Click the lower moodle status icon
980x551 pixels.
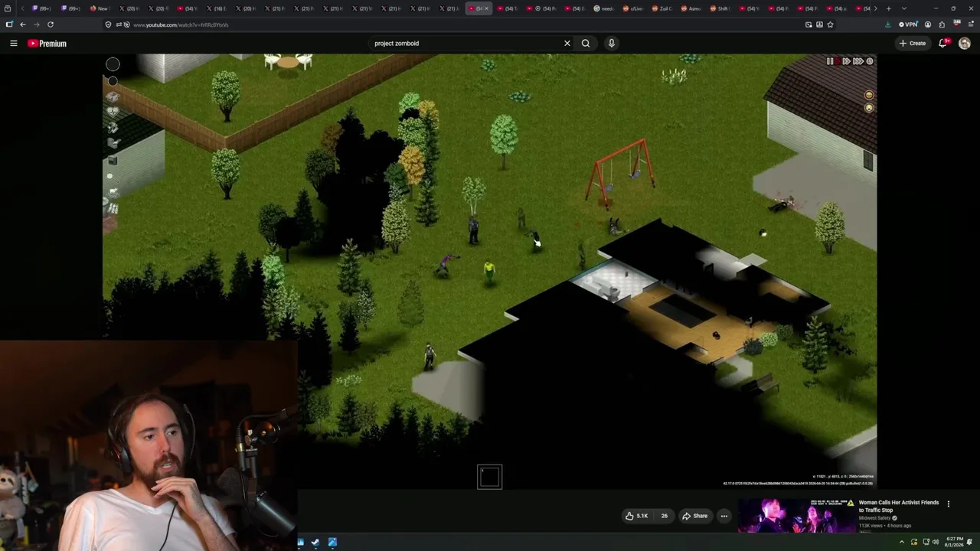coord(869,108)
